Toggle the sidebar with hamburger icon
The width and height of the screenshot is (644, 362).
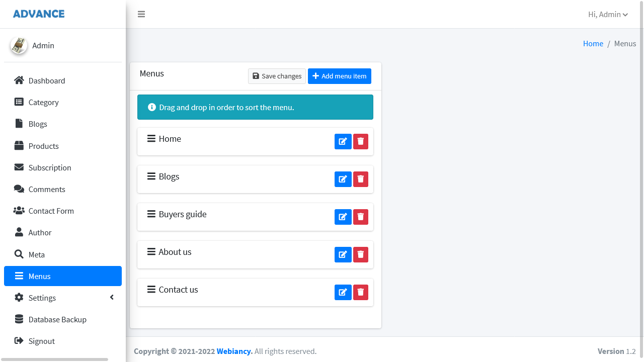tap(141, 14)
